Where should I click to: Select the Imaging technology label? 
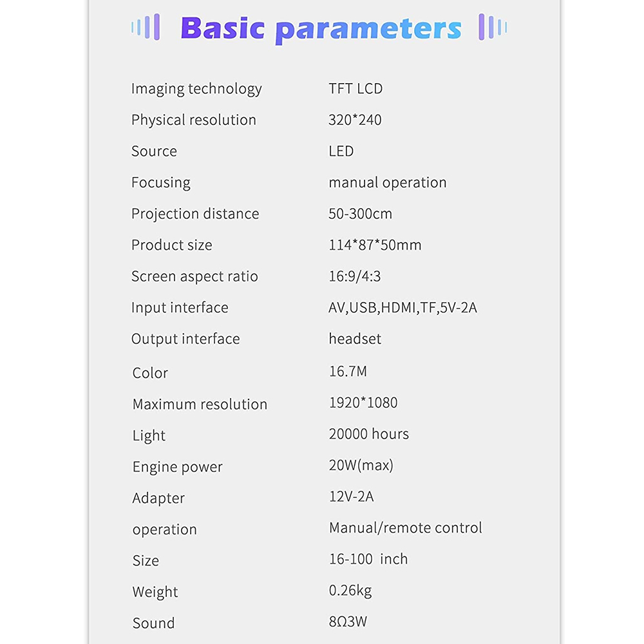(196, 89)
